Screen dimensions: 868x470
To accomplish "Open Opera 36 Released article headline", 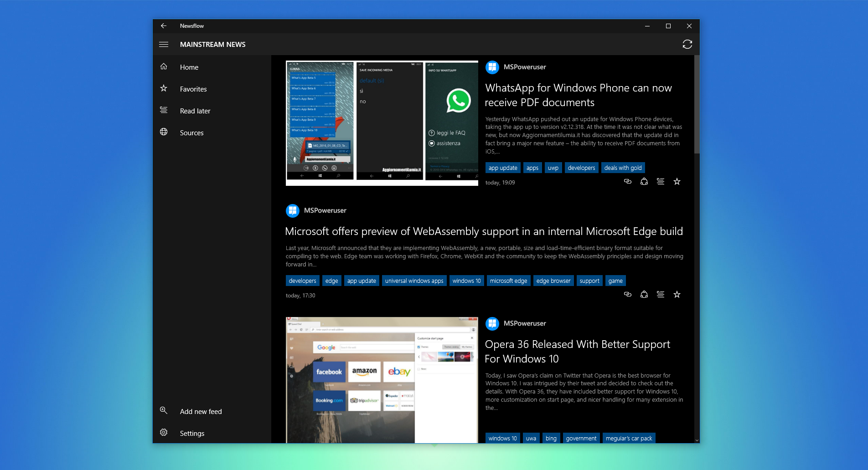I will pyautogui.click(x=577, y=352).
